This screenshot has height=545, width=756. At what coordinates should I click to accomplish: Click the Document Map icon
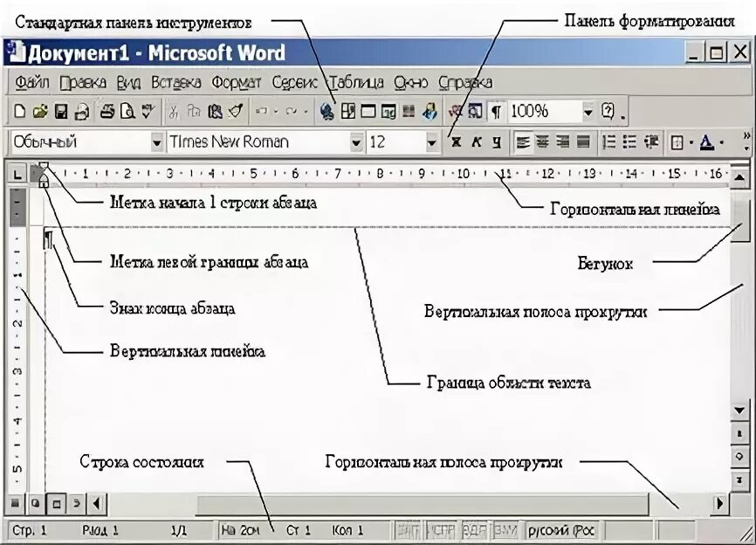point(476,112)
